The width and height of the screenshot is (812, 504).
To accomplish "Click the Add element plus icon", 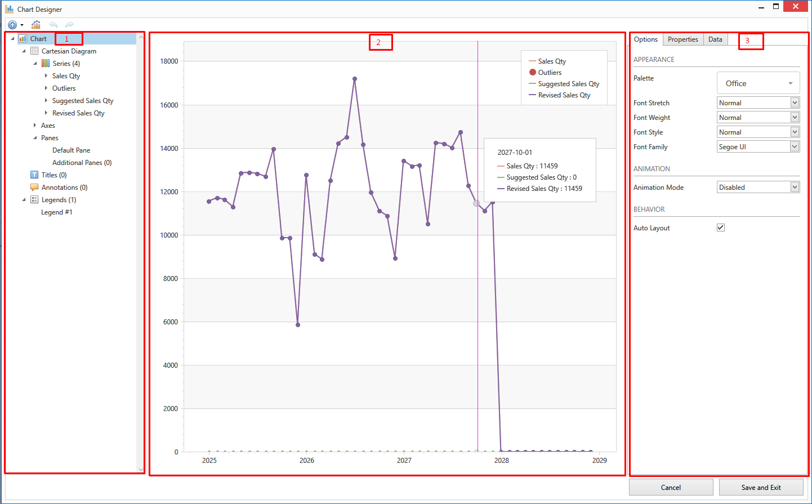I will pos(12,25).
